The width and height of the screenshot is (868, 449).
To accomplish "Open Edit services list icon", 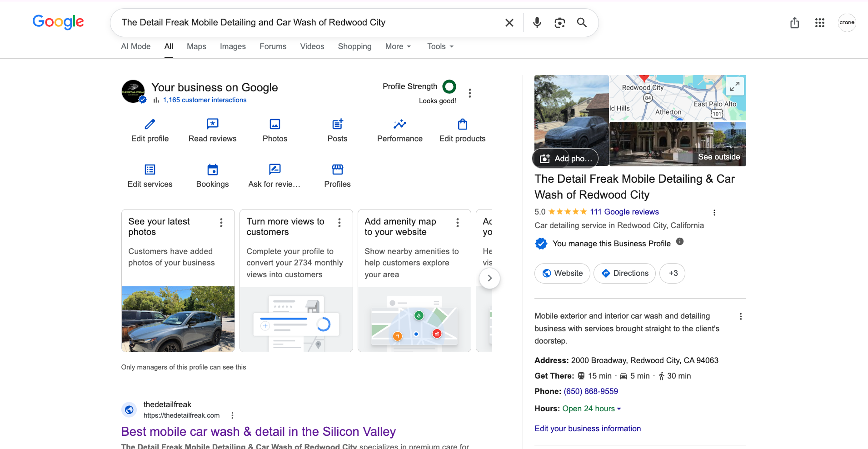I will (150, 170).
